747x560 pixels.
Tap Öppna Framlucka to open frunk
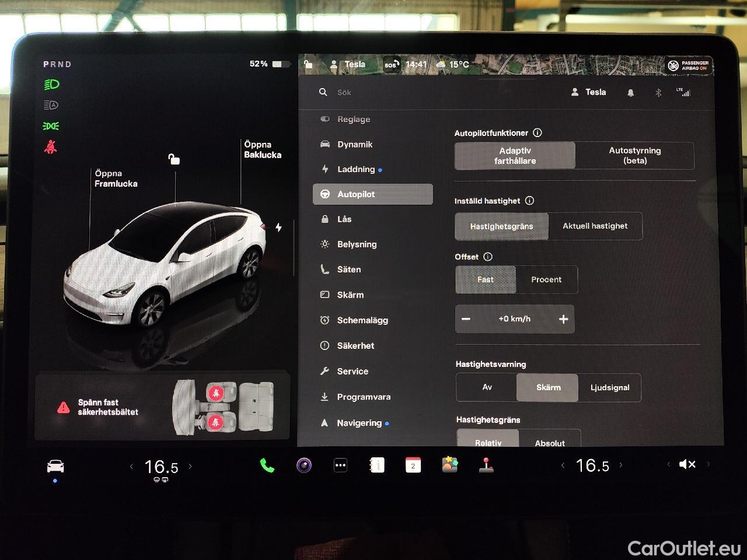[116, 178]
